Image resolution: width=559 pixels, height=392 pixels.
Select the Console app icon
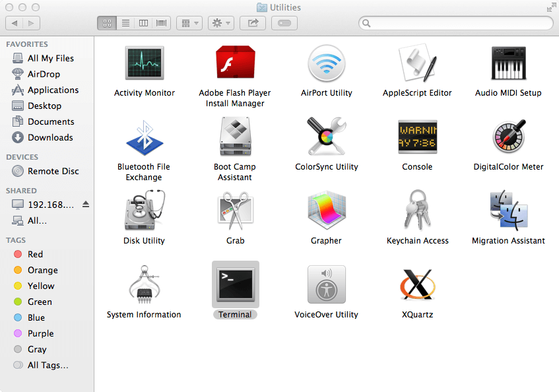[x=418, y=137]
